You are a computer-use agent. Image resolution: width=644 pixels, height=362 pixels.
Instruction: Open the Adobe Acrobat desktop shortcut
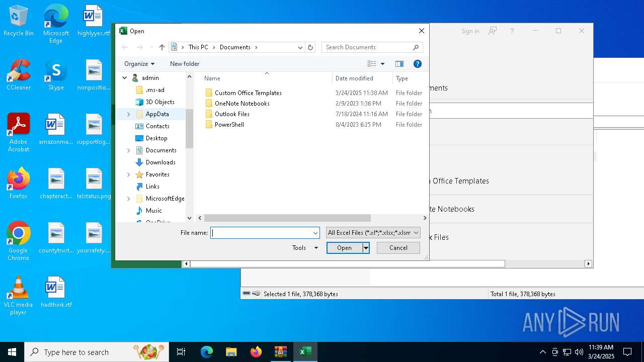pyautogui.click(x=19, y=133)
